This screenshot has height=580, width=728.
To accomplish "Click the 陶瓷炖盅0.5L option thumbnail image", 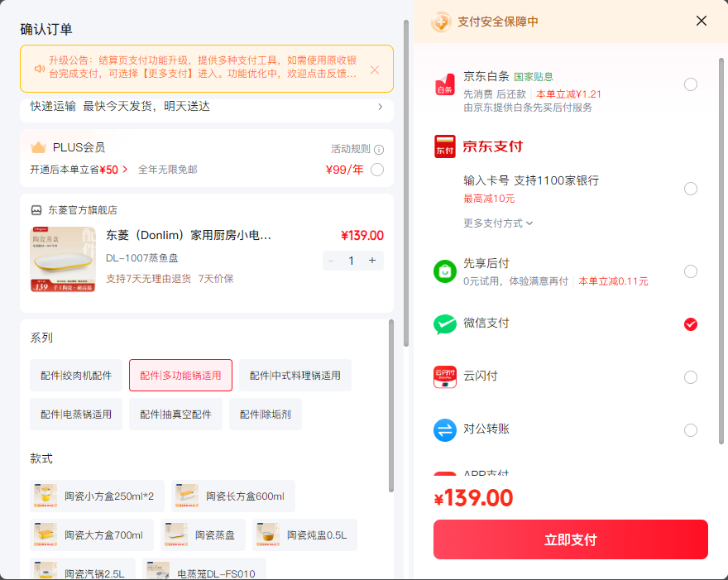I will pyautogui.click(x=268, y=535).
